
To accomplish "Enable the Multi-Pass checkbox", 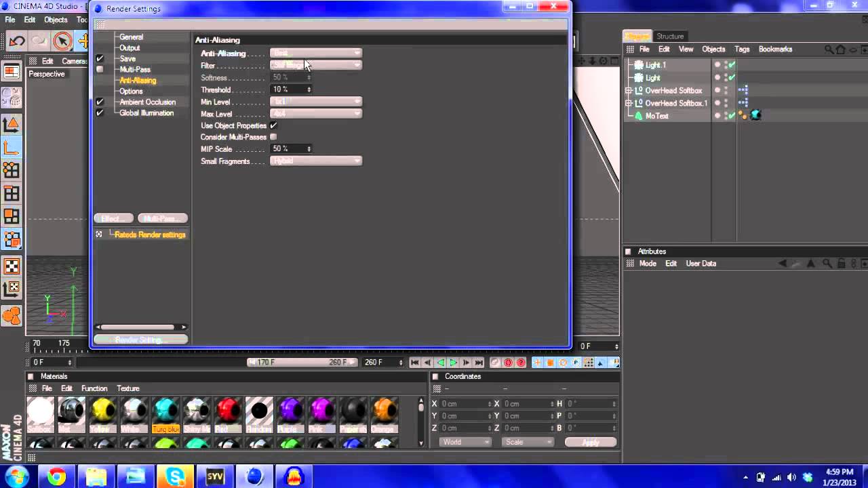I will [x=100, y=70].
